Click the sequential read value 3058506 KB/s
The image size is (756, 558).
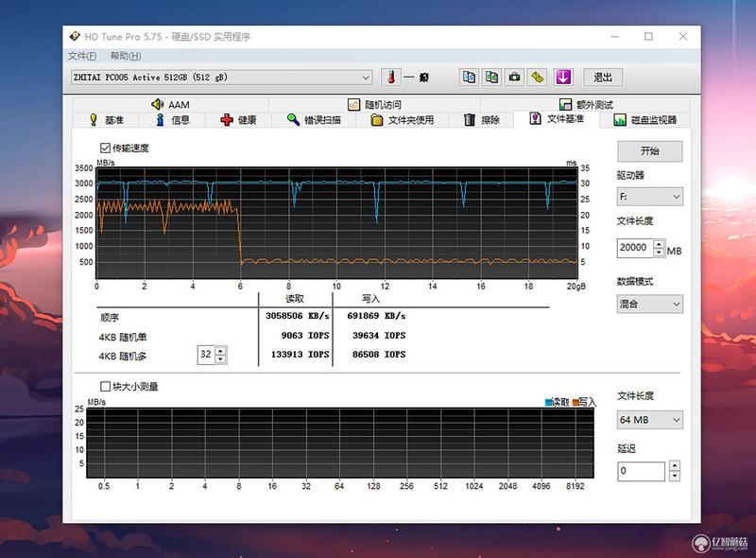pyautogui.click(x=298, y=316)
